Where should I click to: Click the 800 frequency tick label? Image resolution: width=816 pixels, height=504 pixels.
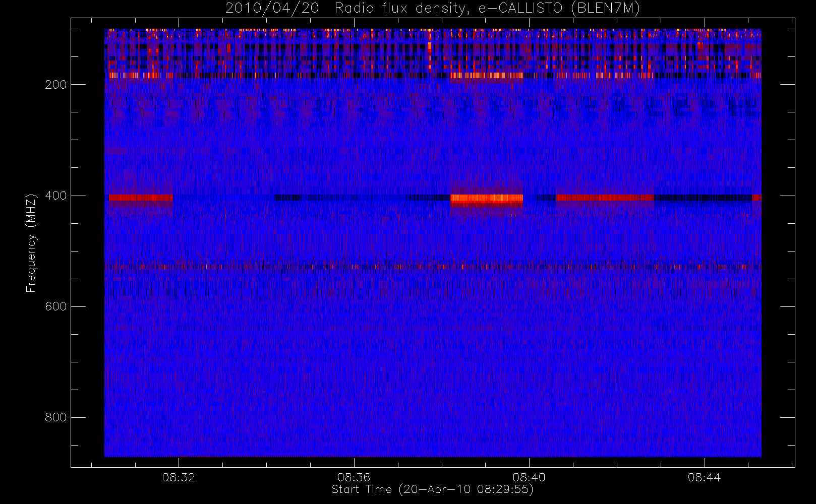click(x=55, y=417)
